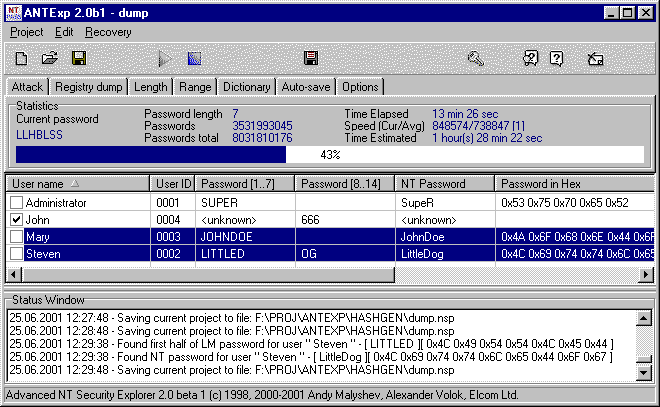
Task: Click the single question mark help icon
Action: pos(556,59)
